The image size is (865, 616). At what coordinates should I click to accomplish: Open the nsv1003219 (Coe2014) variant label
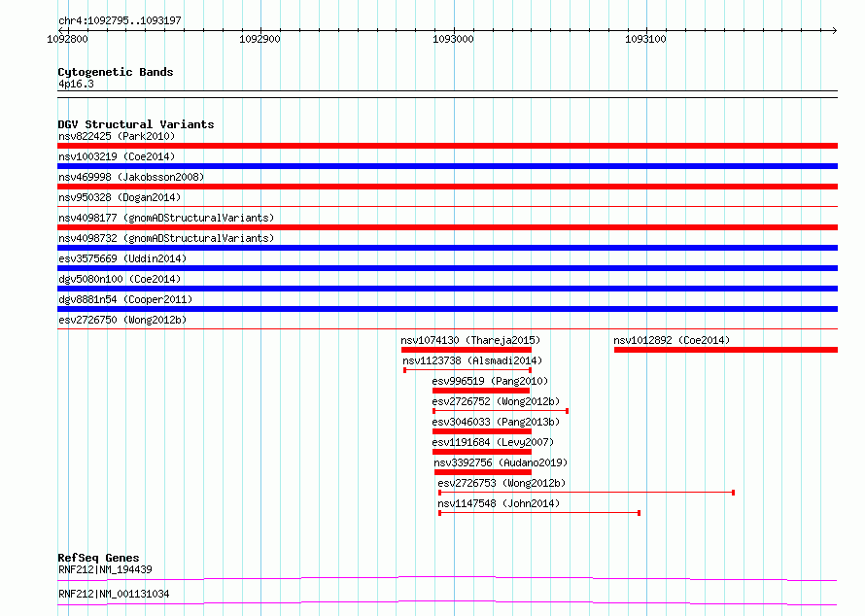(x=117, y=156)
